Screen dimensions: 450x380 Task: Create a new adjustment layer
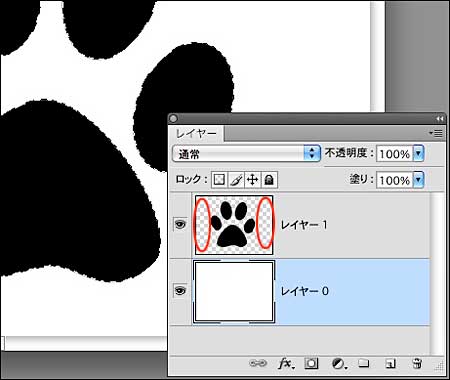point(339,363)
